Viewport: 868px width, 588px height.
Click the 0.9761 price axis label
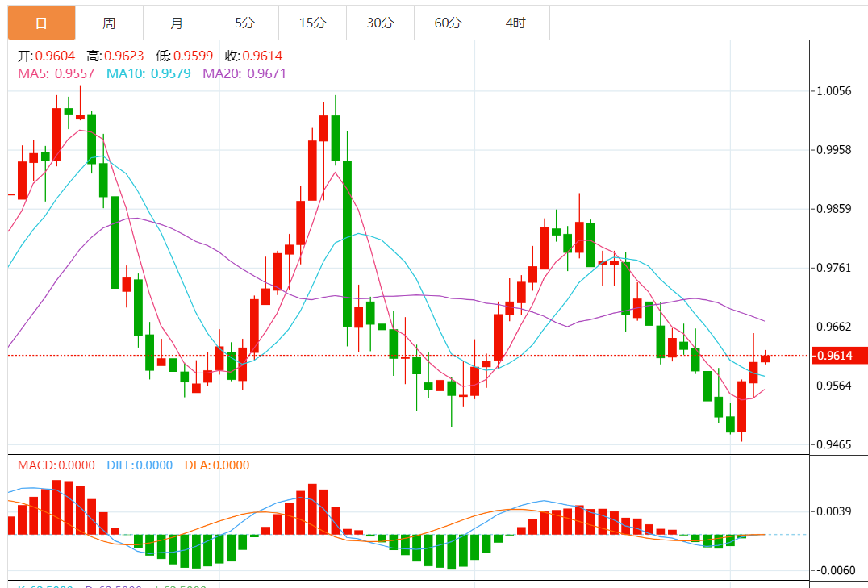pyautogui.click(x=833, y=268)
